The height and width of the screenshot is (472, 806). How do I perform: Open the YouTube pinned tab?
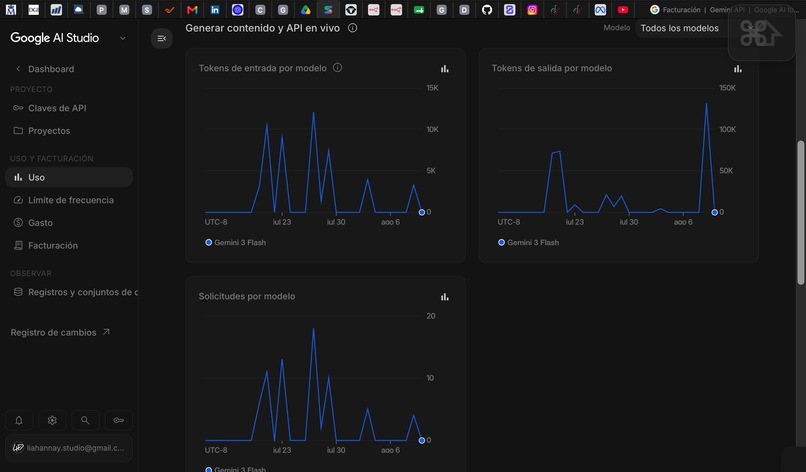pyautogui.click(x=622, y=10)
